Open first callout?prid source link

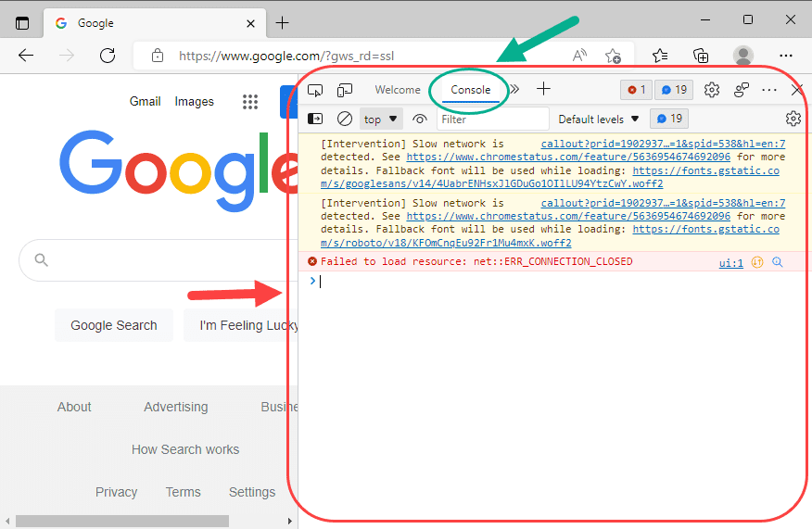pyautogui.click(x=663, y=144)
